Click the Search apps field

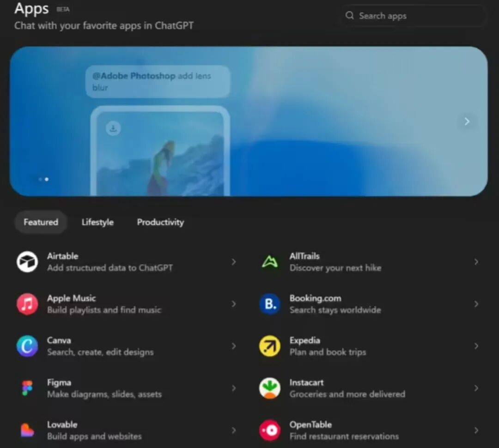tap(414, 16)
